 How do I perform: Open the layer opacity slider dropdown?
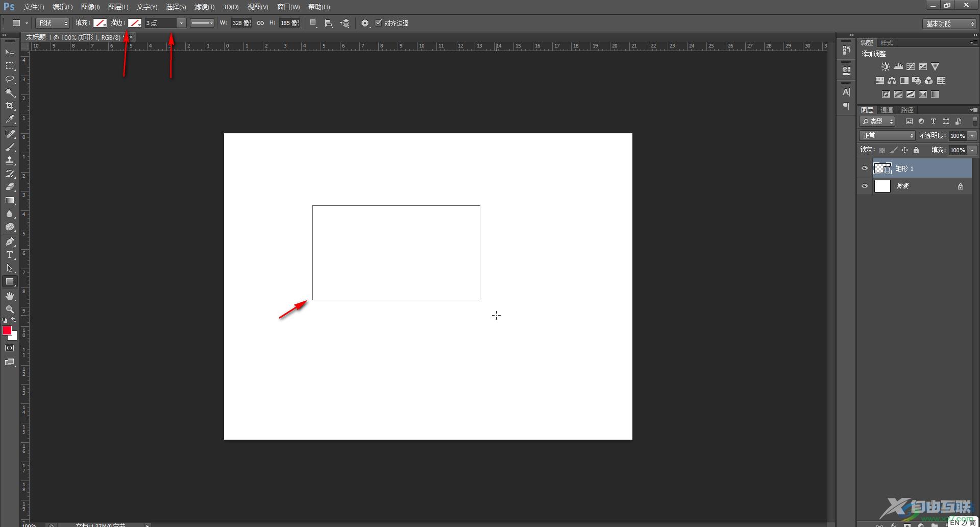972,136
